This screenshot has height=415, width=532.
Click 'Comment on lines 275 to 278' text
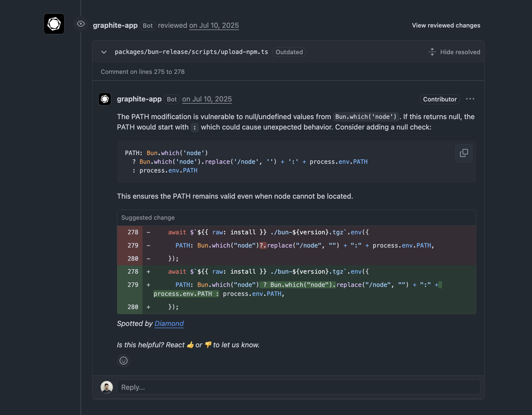tap(143, 72)
